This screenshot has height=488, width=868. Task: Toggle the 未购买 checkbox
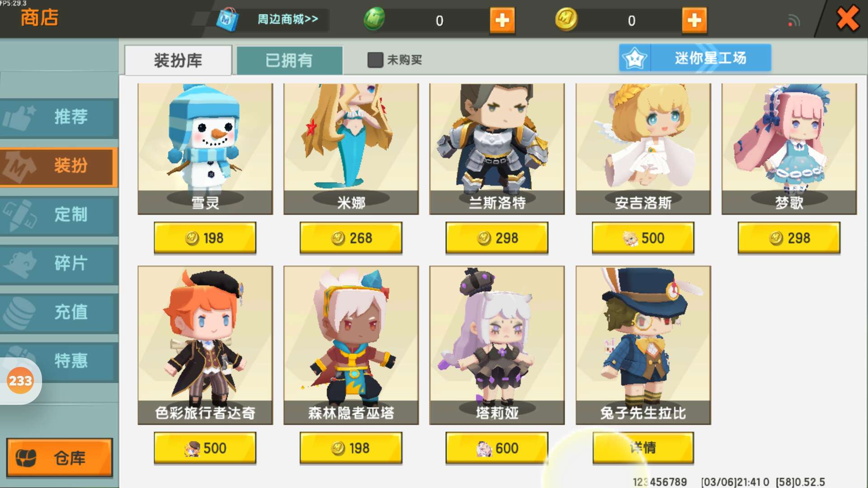coord(375,60)
